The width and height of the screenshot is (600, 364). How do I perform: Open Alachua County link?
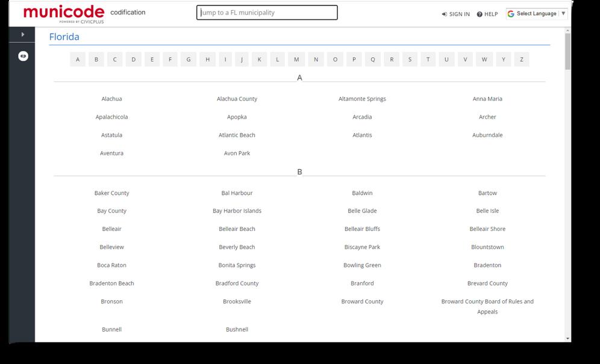click(237, 99)
